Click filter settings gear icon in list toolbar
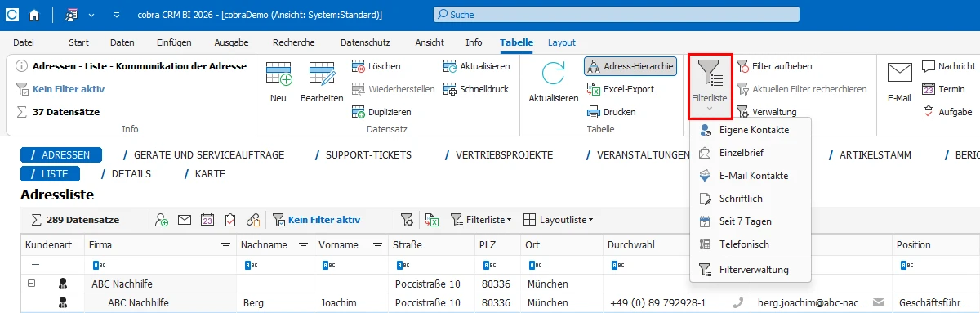The image size is (980, 313). click(407, 220)
